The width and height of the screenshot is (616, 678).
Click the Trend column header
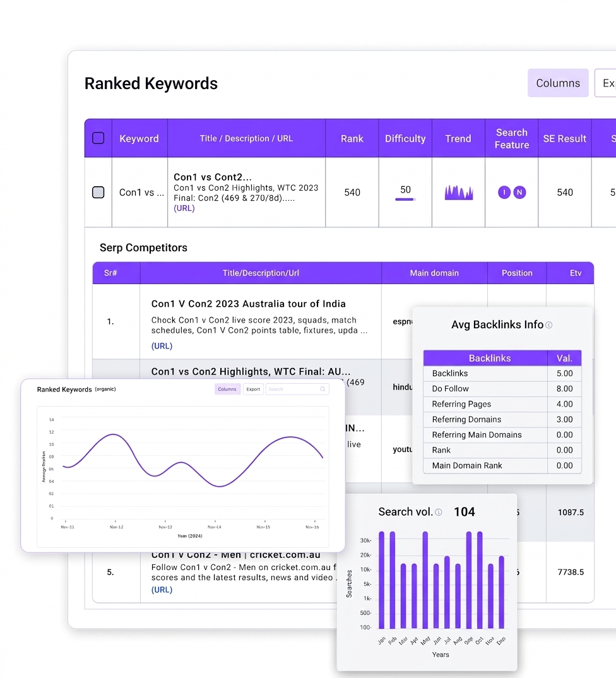click(458, 138)
